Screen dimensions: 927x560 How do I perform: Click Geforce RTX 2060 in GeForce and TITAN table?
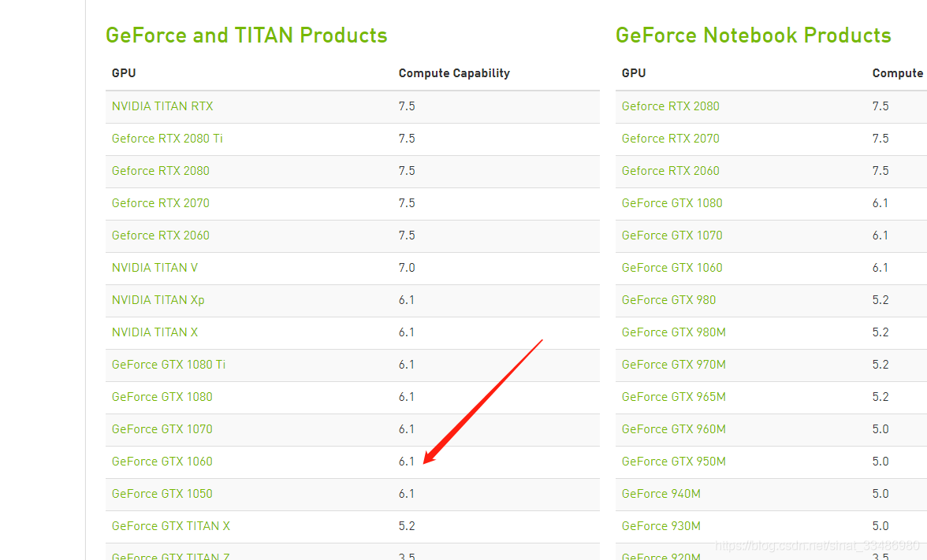pyautogui.click(x=160, y=235)
